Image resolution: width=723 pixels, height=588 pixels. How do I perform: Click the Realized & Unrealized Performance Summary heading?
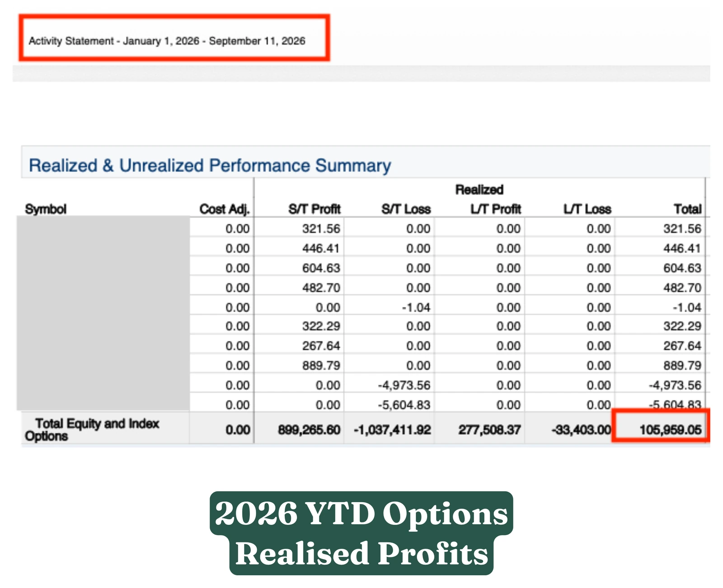click(x=210, y=165)
